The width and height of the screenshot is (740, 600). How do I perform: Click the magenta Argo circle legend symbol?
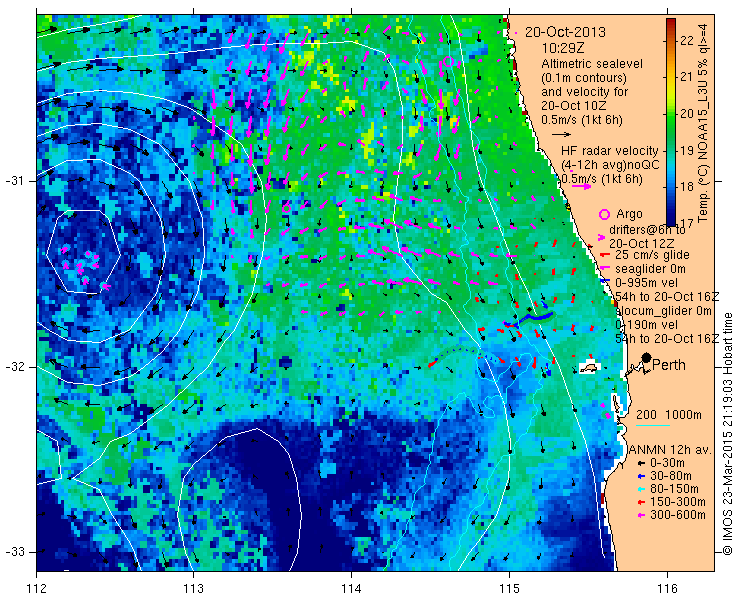pyautogui.click(x=604, y=214)
